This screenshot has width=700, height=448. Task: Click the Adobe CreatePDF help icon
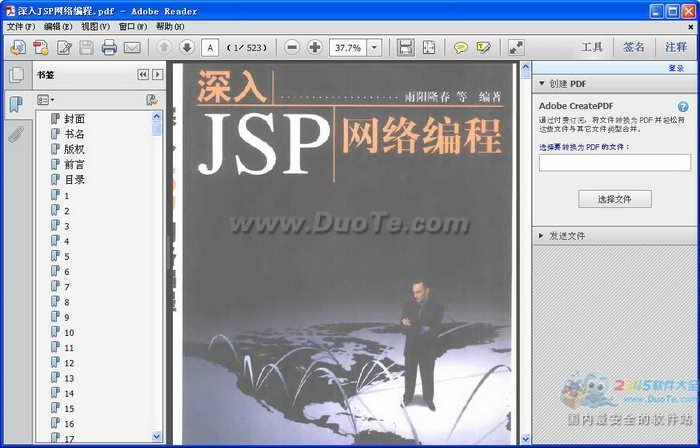click(x=683, y=107)
